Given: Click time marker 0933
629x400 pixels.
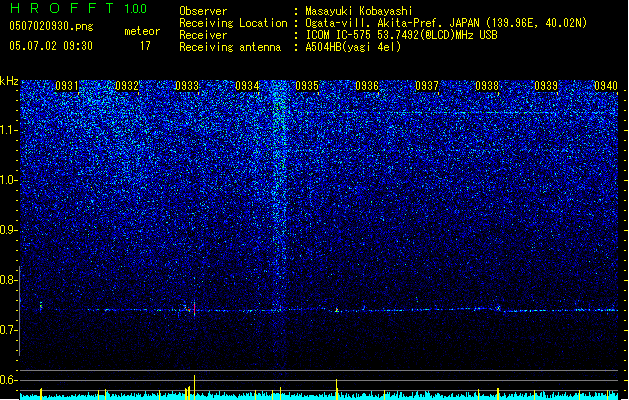Looking at the screenshot, I should pyautogui.click(x=187, y=86).
